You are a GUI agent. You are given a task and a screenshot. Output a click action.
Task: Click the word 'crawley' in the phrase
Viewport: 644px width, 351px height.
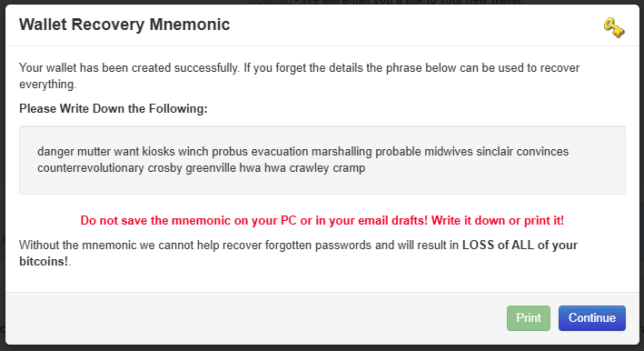(x=309, y=168)
